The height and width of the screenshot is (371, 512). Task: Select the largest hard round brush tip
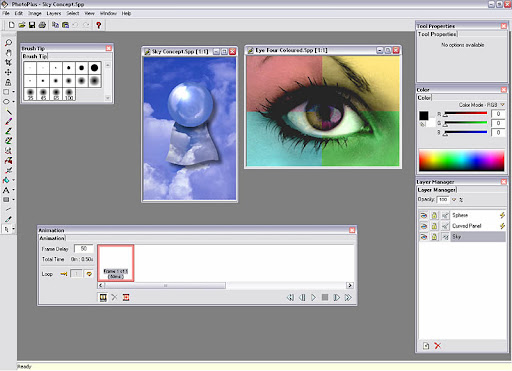95,68
